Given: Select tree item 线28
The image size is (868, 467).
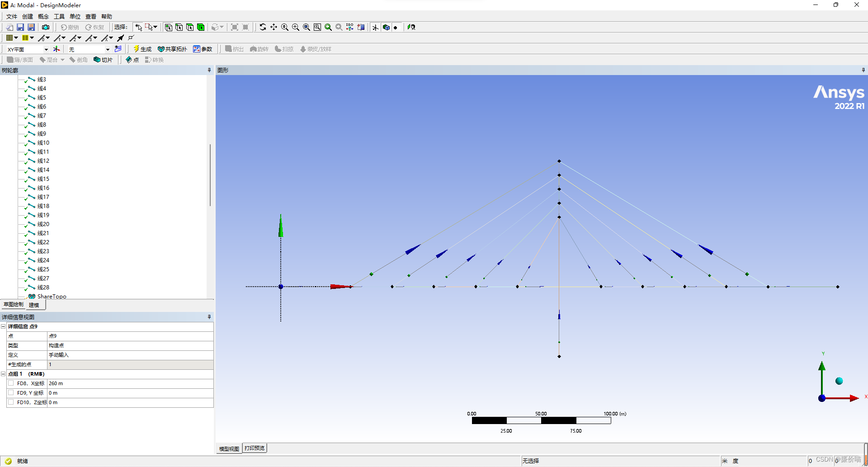Looking at the screenshot, I should [43, 288].
